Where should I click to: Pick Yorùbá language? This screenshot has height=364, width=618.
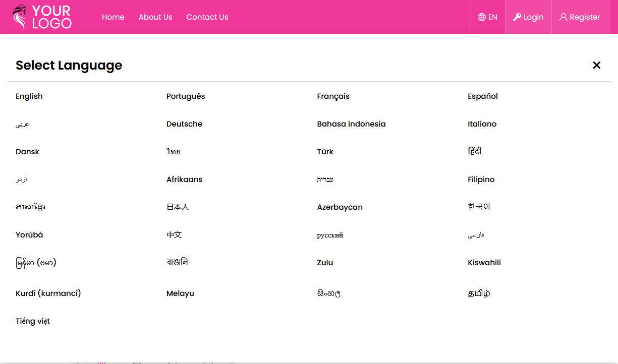click(x=29, y=235)
